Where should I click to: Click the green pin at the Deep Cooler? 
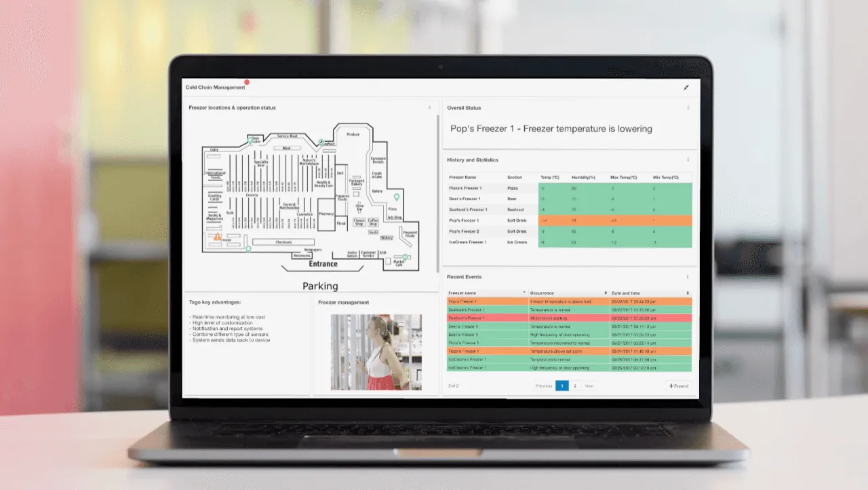point(250,141)
